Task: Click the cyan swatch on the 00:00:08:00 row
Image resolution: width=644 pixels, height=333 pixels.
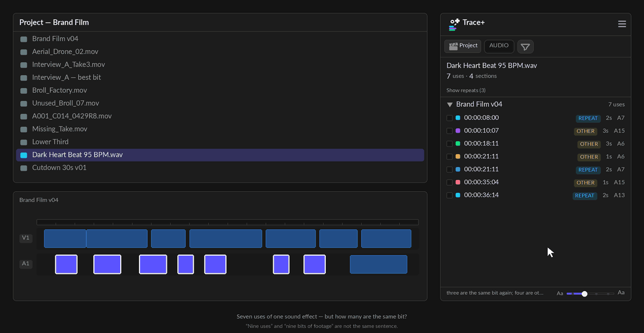Action: (458, 118)
